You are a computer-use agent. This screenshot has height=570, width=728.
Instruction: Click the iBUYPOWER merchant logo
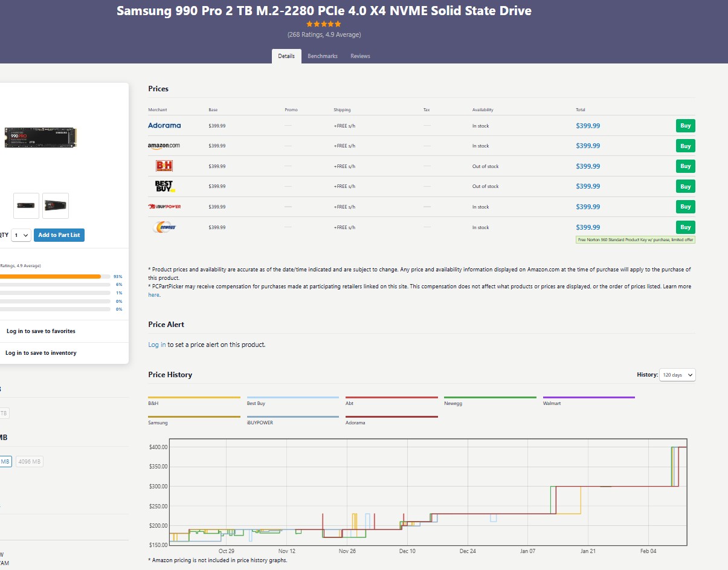click(x=164, y=207)
